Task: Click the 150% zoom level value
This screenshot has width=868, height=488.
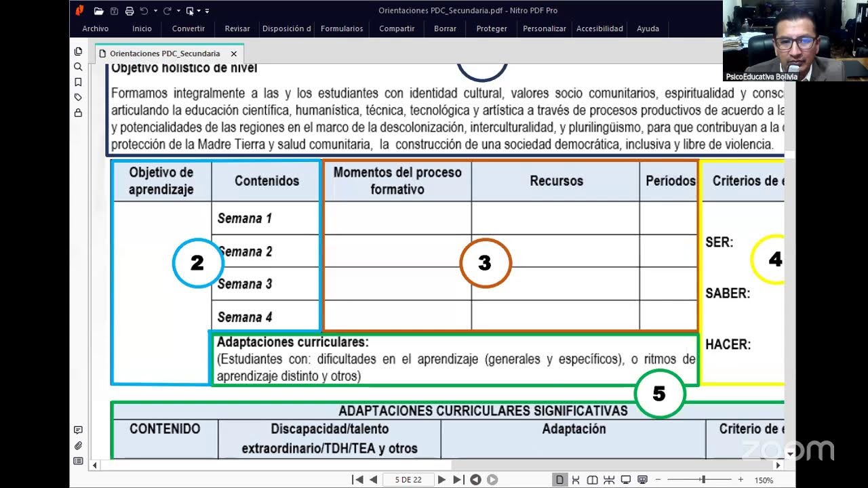Action: (764, 480)
